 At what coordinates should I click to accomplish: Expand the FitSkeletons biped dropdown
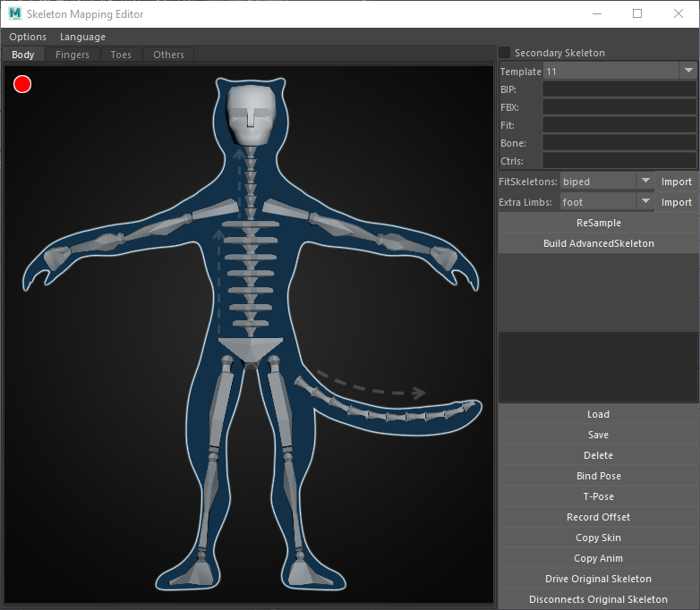pos(645,182)
